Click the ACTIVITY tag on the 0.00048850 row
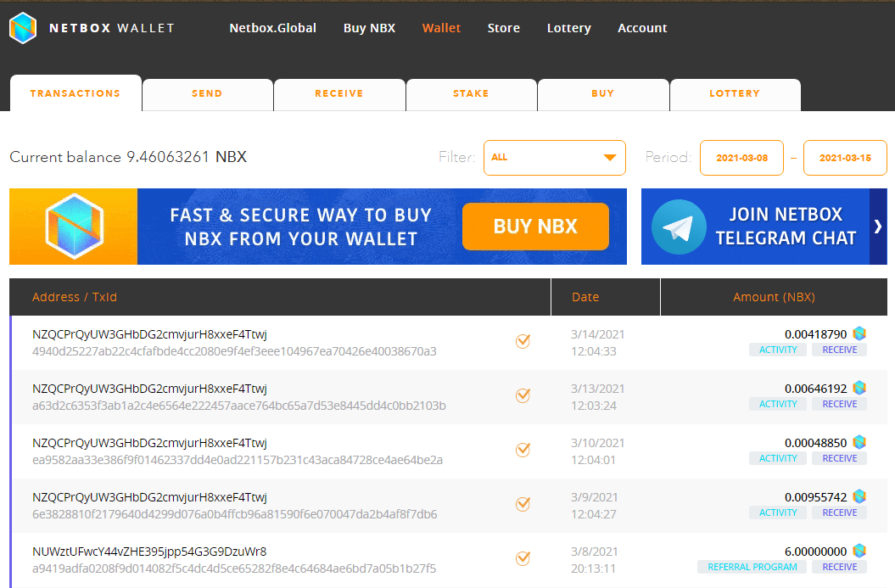 (x=777, y=458)
